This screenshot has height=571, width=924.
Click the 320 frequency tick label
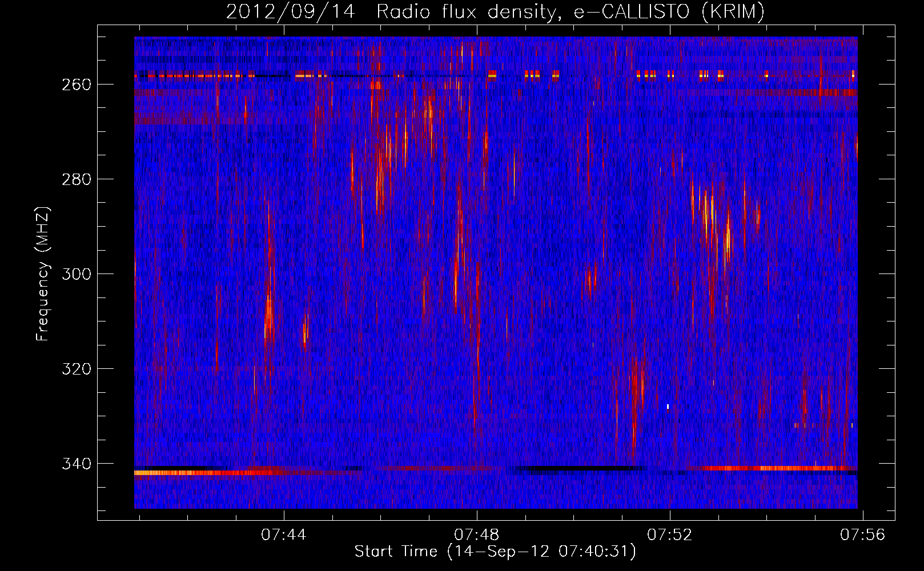(x=76, y=369)
